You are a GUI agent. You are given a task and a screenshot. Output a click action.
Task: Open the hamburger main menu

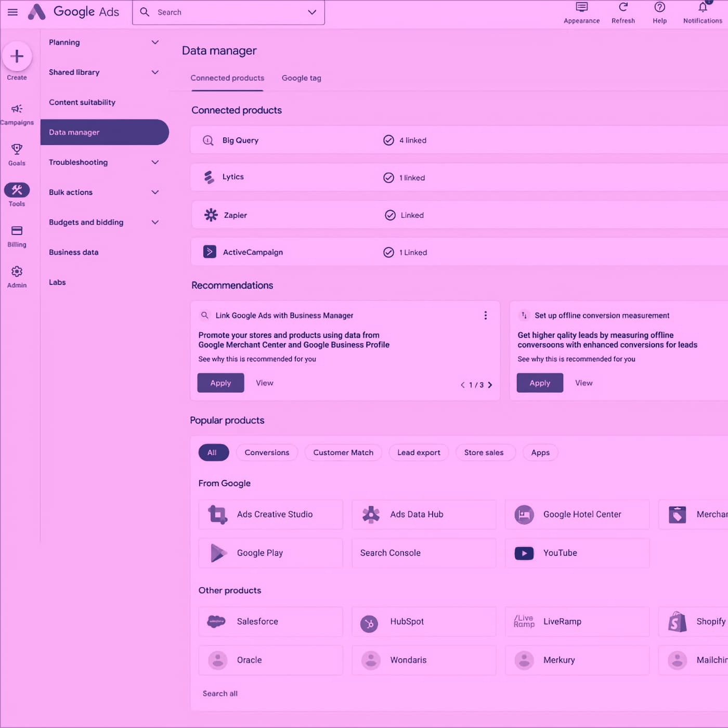tap(12, 12)
